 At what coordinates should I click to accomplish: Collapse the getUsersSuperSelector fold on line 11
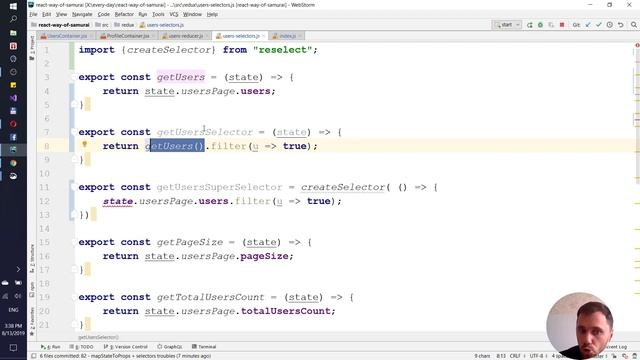(73, 187)
